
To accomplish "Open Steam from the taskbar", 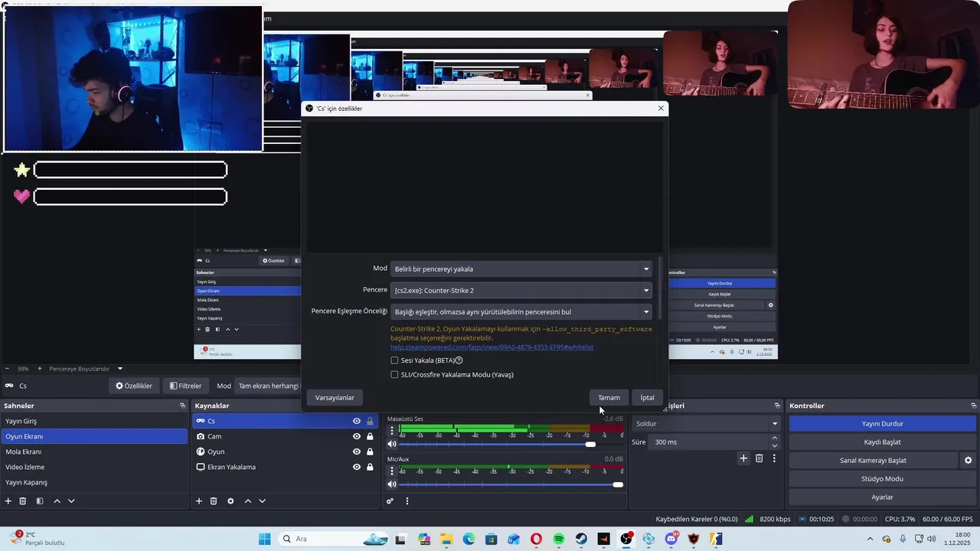I will (581, 539).
